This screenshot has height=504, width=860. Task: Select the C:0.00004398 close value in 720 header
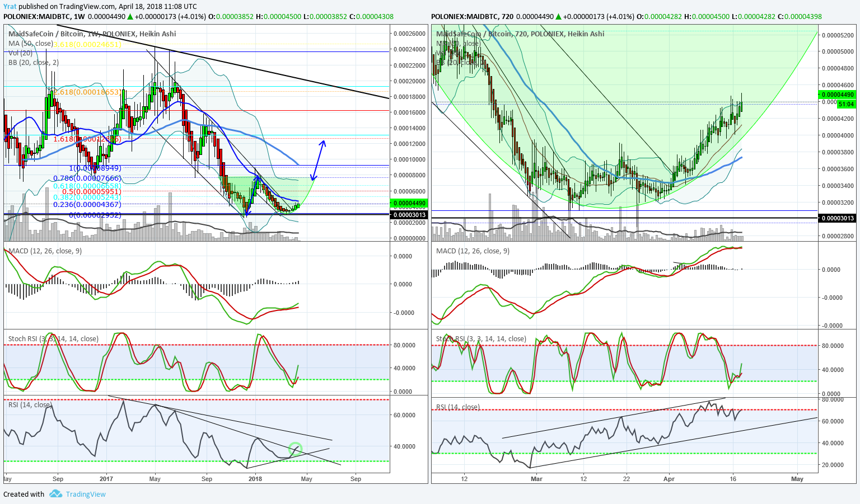pyautogui.click(x=800, y=16)
